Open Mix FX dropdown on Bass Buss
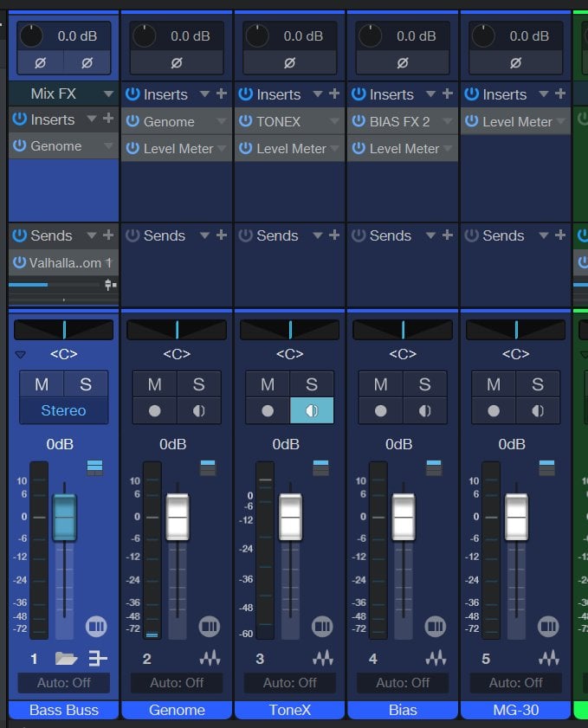The image size is (588, 728). point(108,93)
